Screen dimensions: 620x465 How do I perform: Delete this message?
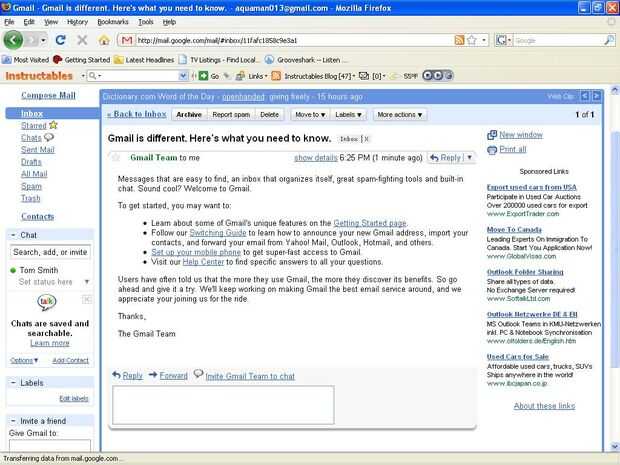tap(269, 115)
